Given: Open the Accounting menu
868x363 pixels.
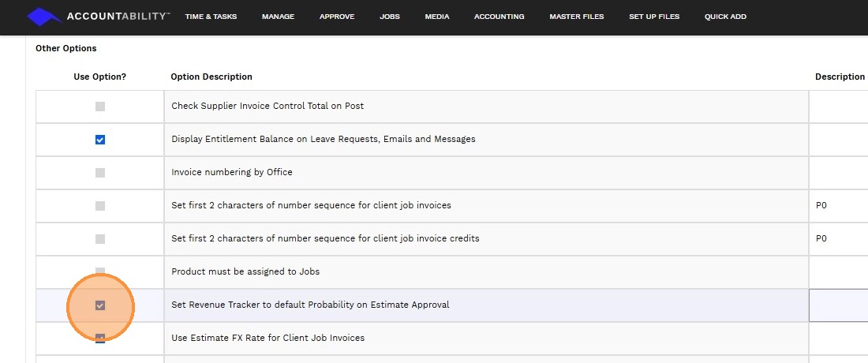Looking at the screenshot, I should click(x=499, y=17).
